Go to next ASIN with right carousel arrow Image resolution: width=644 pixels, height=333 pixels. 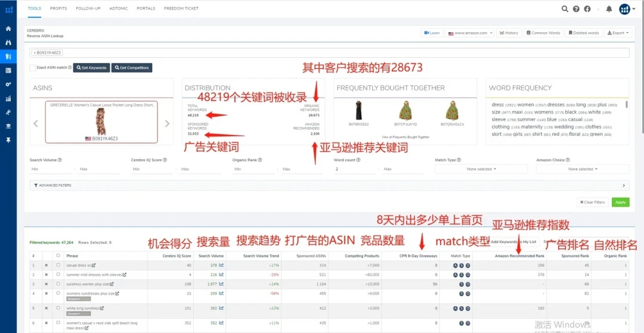[167, 123]
